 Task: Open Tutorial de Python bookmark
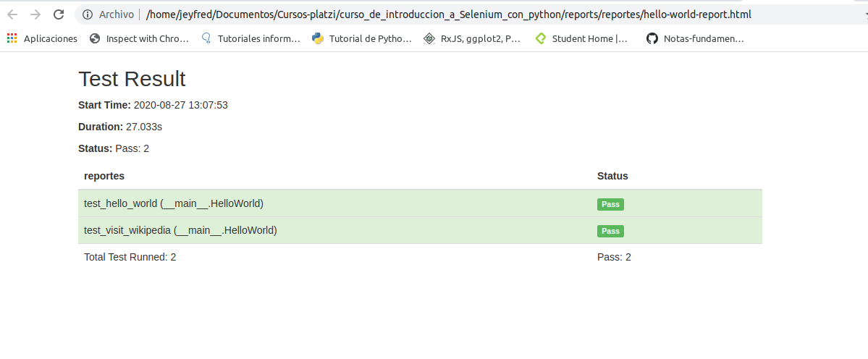(361, 38)
